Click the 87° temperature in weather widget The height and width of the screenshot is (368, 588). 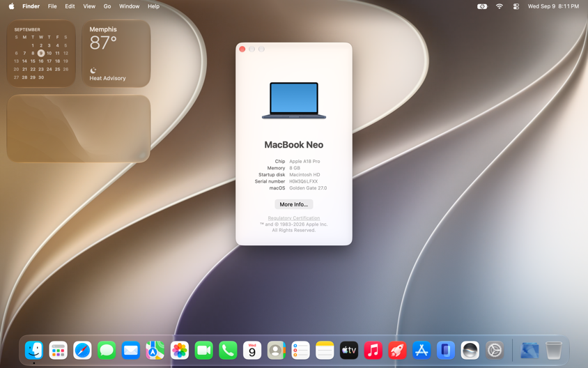click(103, 43)
